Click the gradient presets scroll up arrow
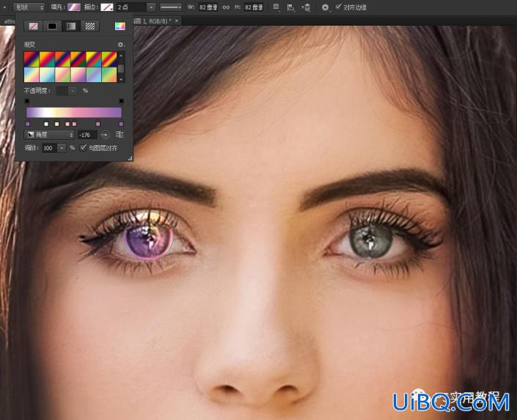 pos(121,56)
